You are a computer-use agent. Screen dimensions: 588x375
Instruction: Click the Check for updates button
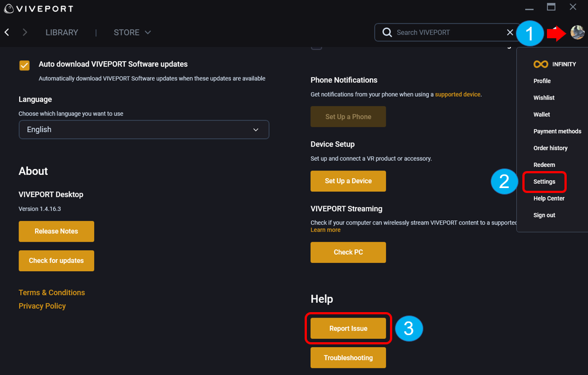56,261
